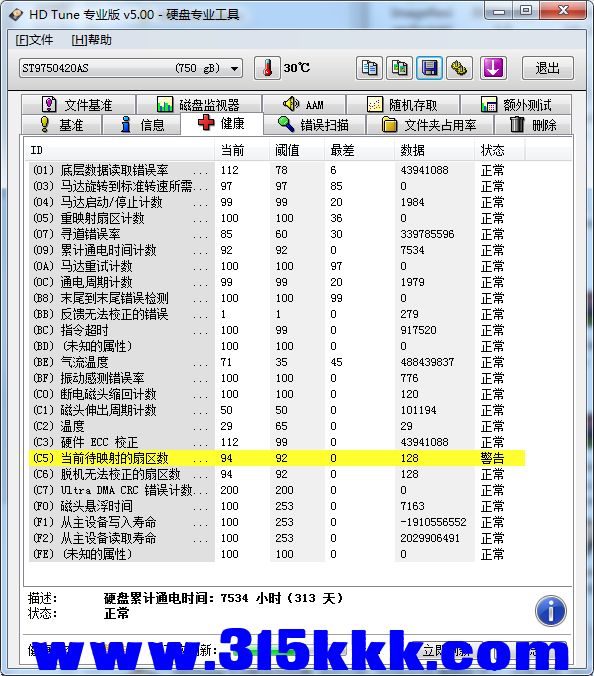594x676 pixels.
Task: Open the 文件夹占用率 tab
Action: pos(430,125)
